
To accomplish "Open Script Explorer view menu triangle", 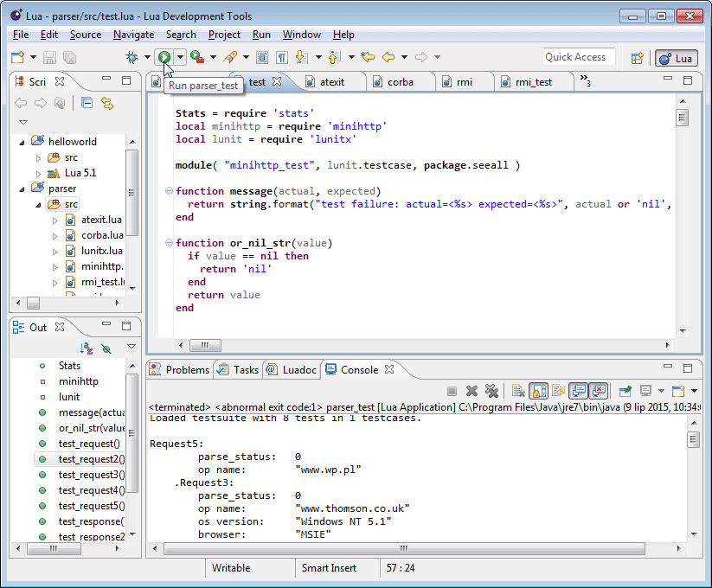I will pyautogui.click(x=23, y=122).
